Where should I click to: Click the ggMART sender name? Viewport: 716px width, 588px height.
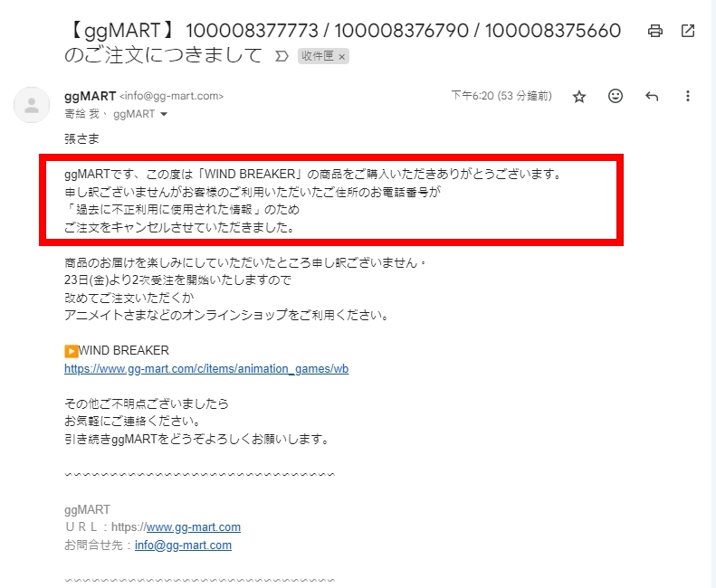click(90, 96)
